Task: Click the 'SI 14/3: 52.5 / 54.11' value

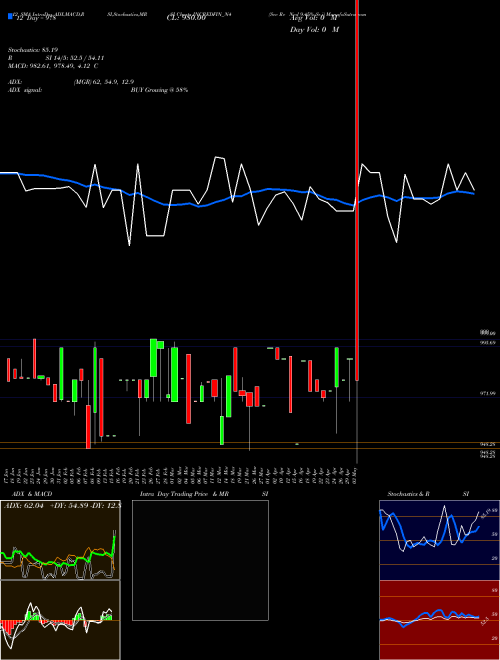Action: coord(75,58)
